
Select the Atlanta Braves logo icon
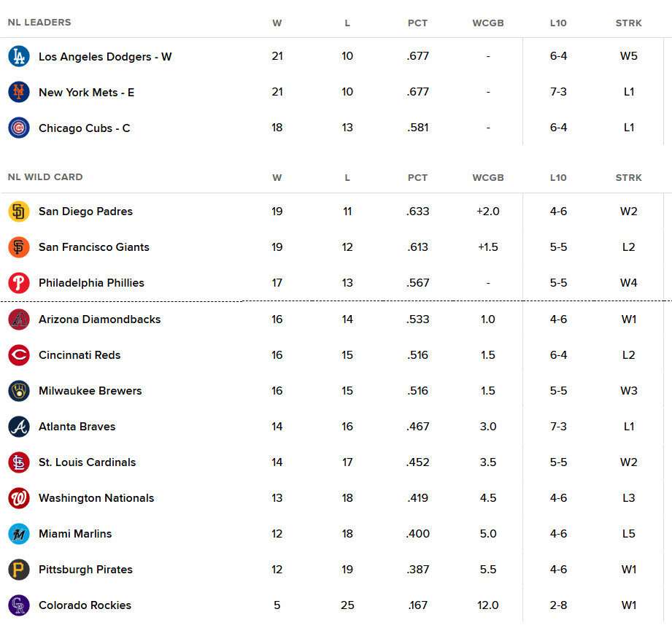(19, 427)
